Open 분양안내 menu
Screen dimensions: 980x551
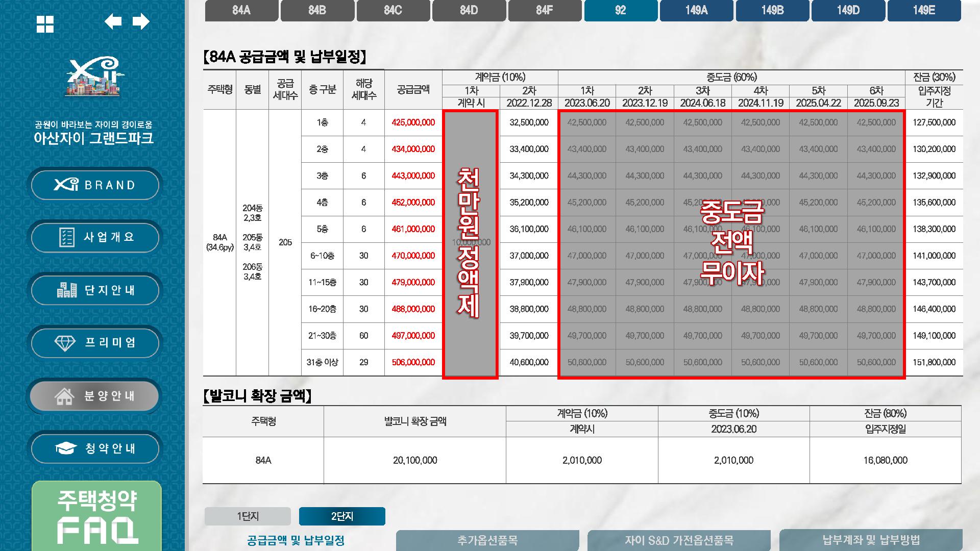pyautogui.click(x=94, y=396)
